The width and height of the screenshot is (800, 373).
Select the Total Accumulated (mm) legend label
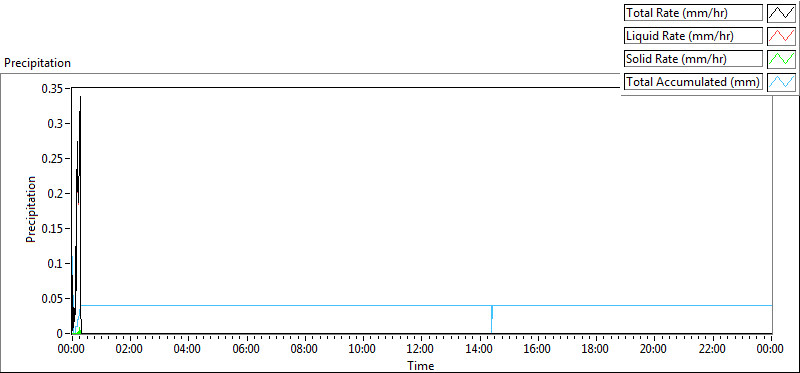pyautogui.click(x=693, y=82)
